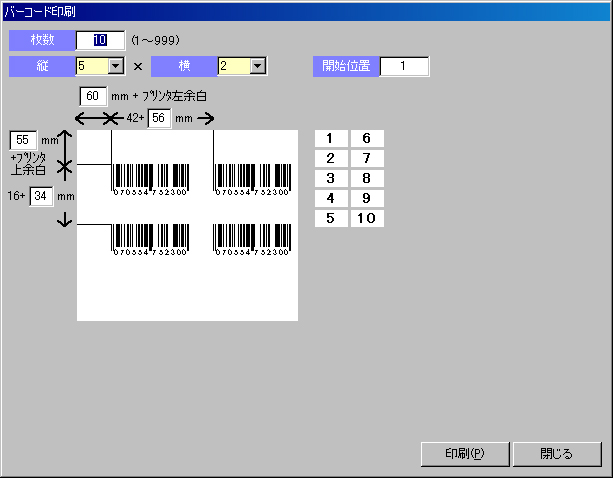This screenshot has width=613, height=478.
Task: Click the +プリンタ上余白 text
Action: [28, 164]
